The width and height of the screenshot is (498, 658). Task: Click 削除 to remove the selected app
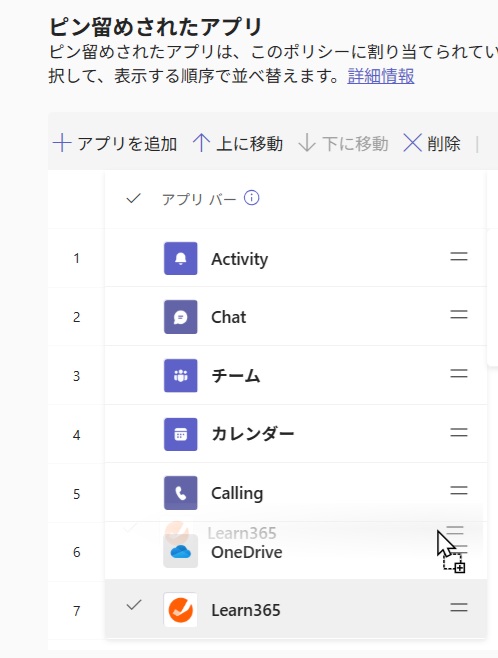pyautogui.click(x=432, y=144)
